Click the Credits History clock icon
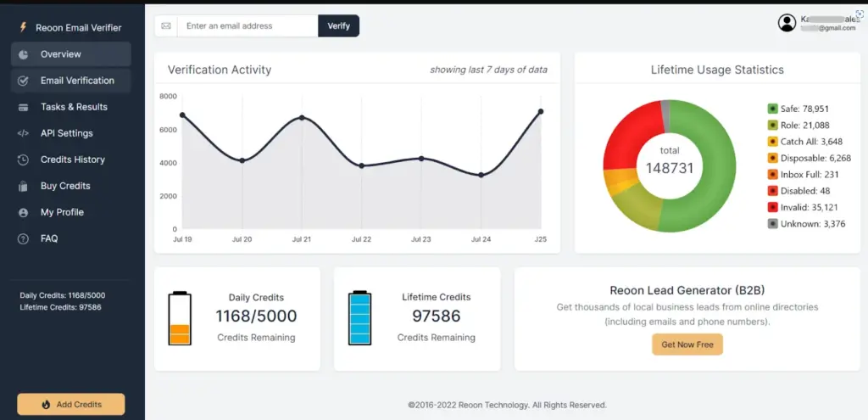 23,160
